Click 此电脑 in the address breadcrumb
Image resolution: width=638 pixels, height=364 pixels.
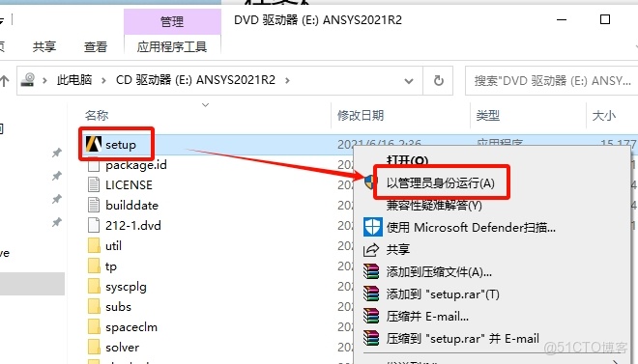[x=74, y=80]
